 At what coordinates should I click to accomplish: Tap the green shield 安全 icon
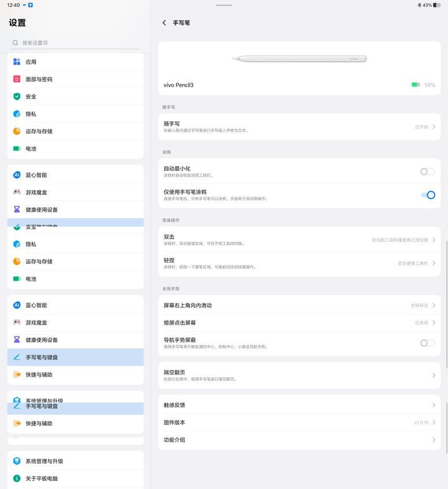click(17, 97)
